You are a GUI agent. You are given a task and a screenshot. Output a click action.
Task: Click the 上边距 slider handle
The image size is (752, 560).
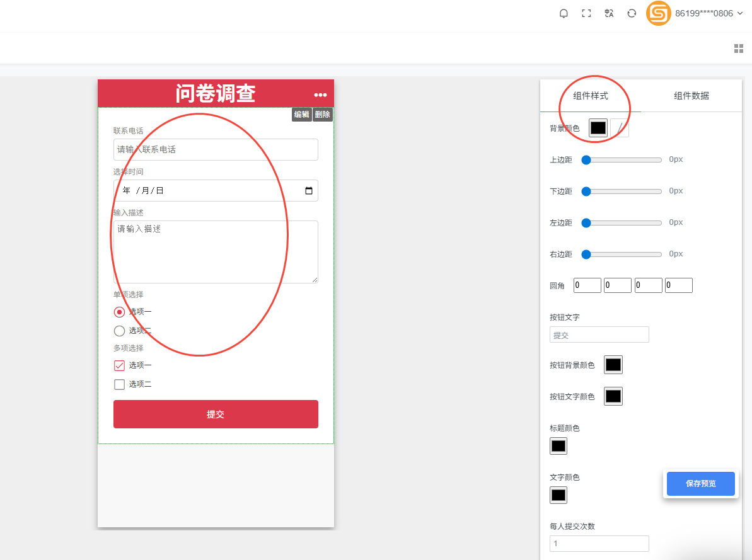[x=586, y=160]
